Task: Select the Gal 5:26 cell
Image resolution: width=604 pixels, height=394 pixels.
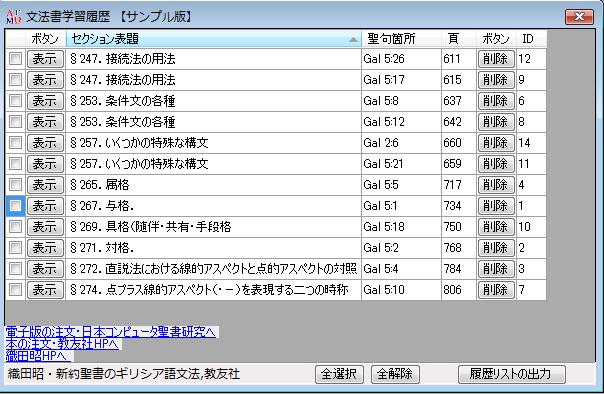Action: 401,59
